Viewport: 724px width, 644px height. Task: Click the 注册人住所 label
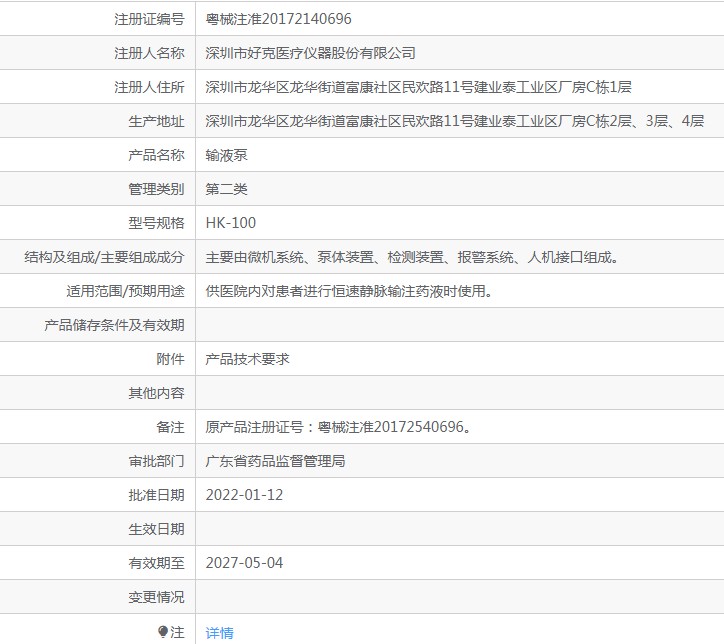pyautogui.click(x=150, y=87)
